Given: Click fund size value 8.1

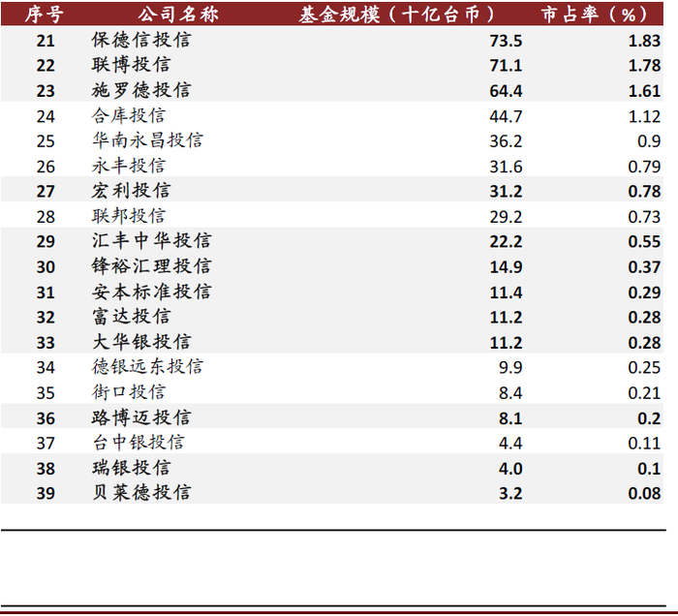Looking at the screenshot, I should [x=510, y=418].
